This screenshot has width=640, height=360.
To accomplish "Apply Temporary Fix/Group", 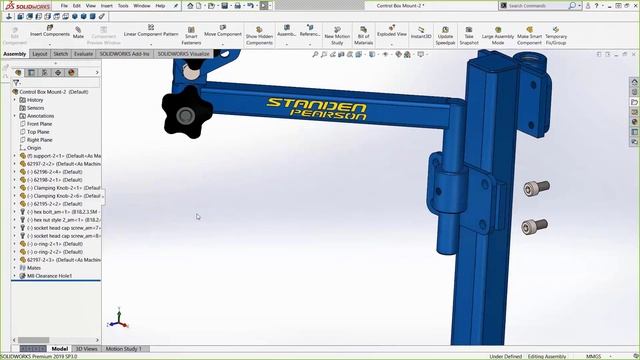I will coord(556,36).
